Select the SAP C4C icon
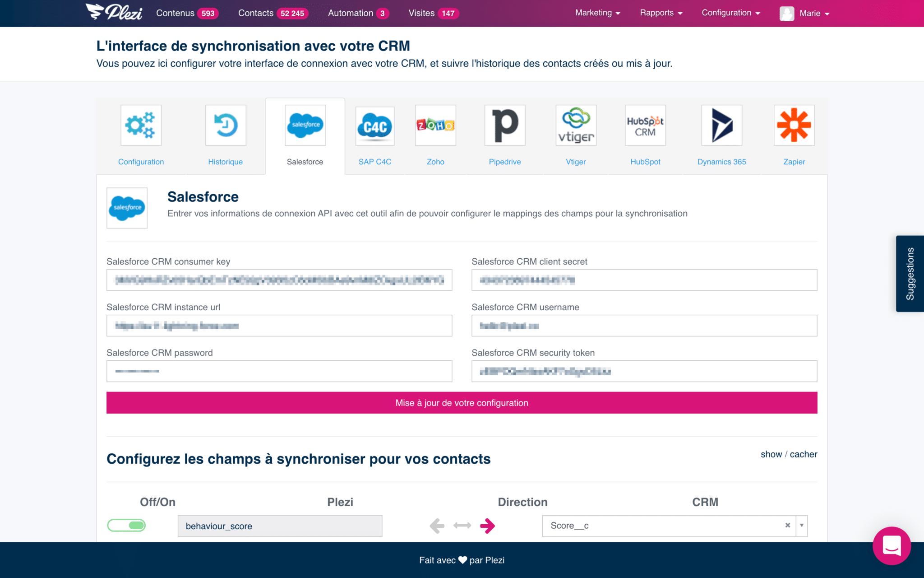The image size is (924, 578). pos(375,126)
